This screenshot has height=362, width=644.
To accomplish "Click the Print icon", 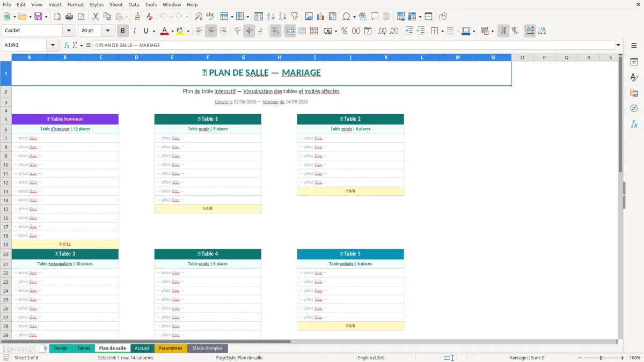I will tap(69, 17).
